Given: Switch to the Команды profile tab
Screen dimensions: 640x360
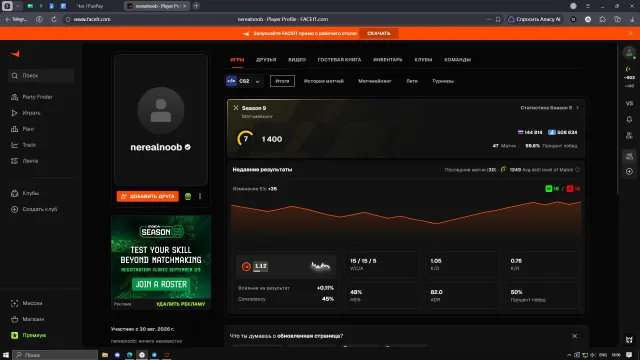Looking at the screenshot, I should tap(457, 60).
